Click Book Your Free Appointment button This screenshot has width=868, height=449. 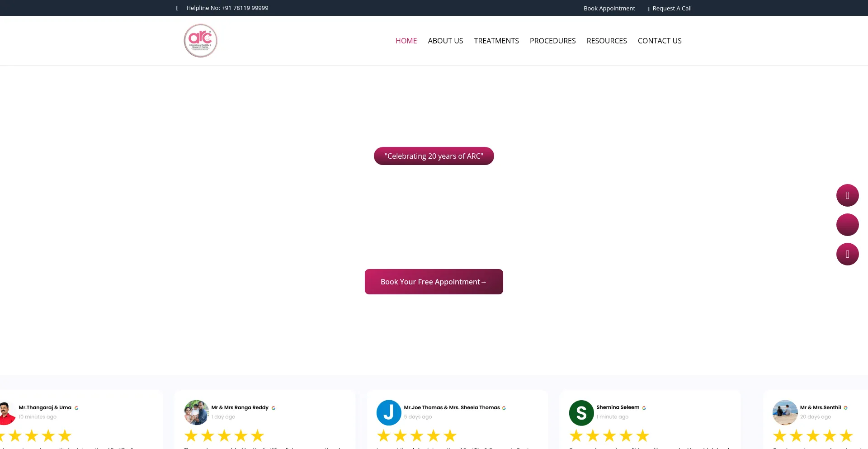[434, 281]
